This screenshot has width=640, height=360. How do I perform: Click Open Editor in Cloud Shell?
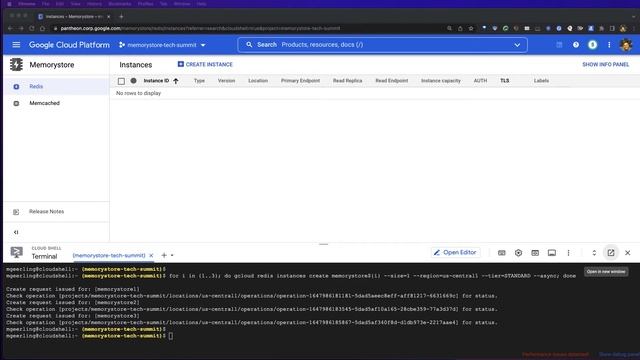[x=455, y=253]
